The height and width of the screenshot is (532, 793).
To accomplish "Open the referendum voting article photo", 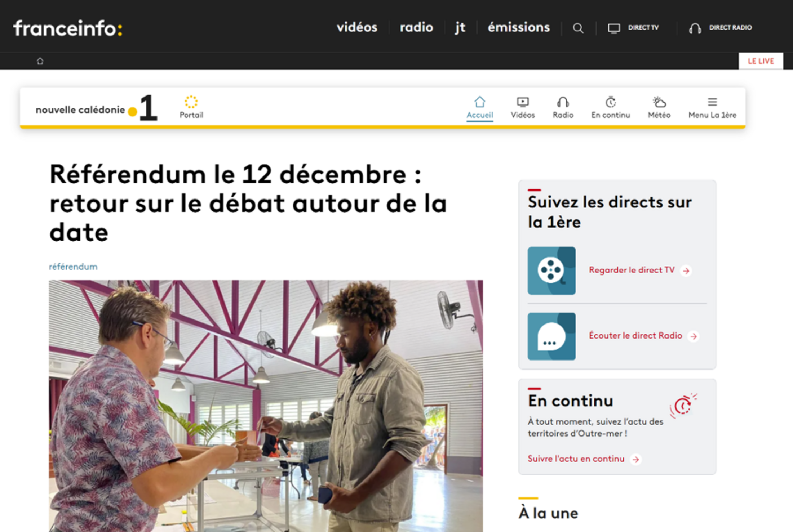I will coord(266,406).
